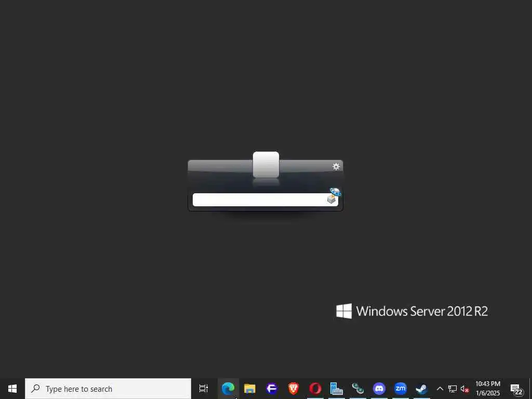Open the purple F browser taskbar icon
The width and height of the screenshot is (532, 399).
point(272,389)
